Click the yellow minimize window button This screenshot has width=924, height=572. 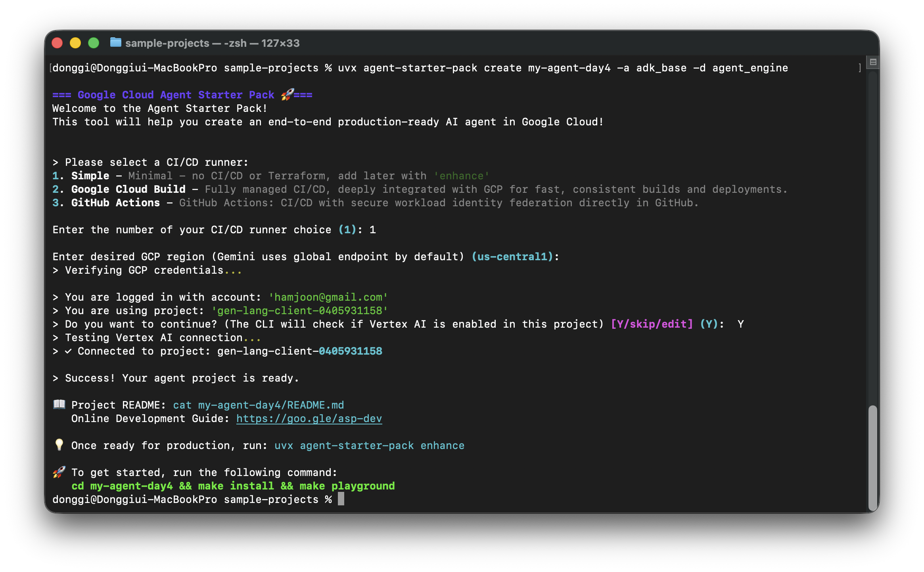(x=75, y=43)
